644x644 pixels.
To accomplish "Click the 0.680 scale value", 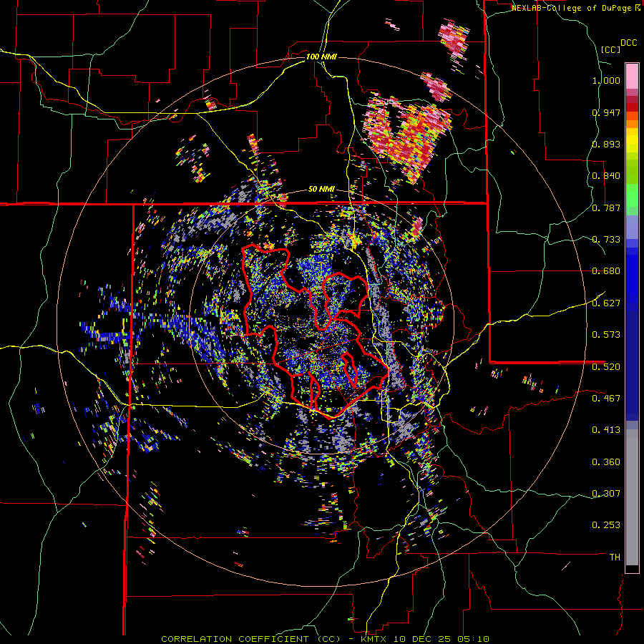I will [x=606, y=271].
